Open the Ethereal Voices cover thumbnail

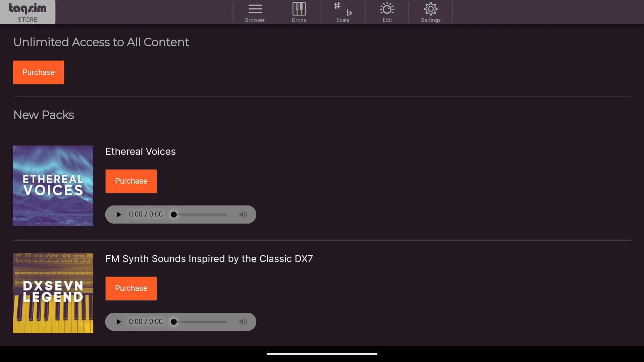53,186
